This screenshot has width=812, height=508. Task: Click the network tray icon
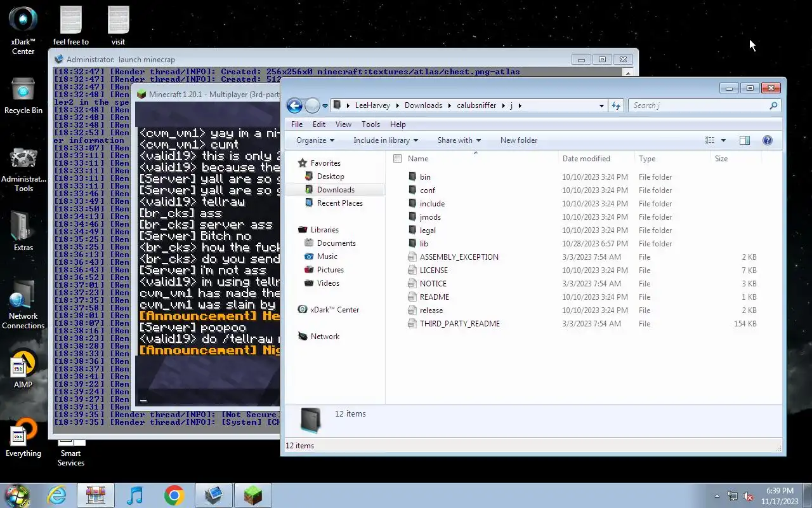733,496
